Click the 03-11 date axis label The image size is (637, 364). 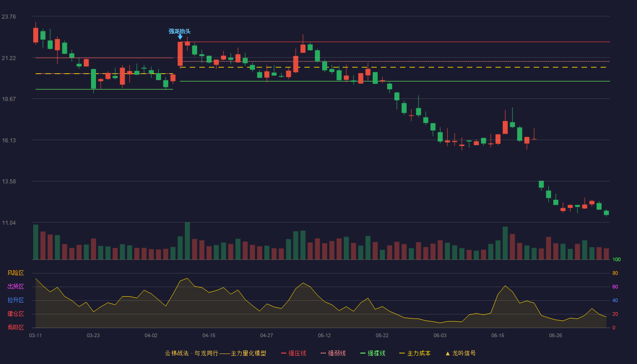point(35,335)
